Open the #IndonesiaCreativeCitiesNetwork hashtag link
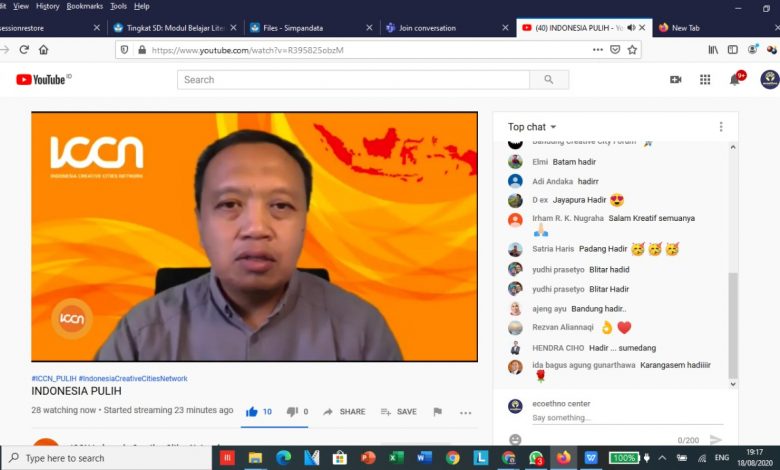Viewport: 780px width, 470px height. (x=133, y=378)
